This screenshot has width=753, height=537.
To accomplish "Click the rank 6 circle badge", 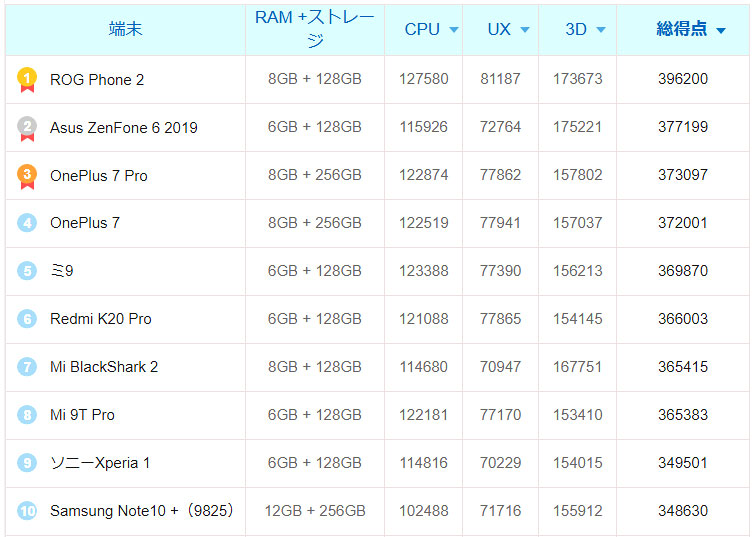I will [27, 319].
